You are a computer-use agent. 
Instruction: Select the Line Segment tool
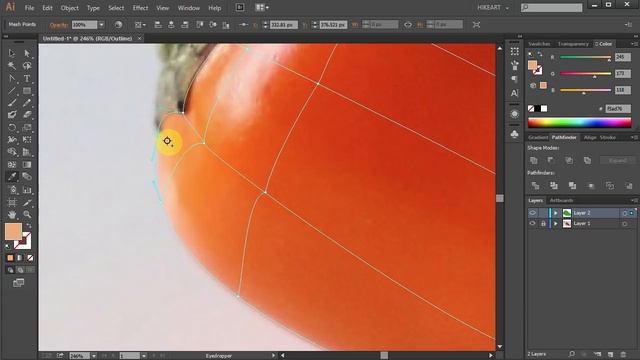click(12, 91)
